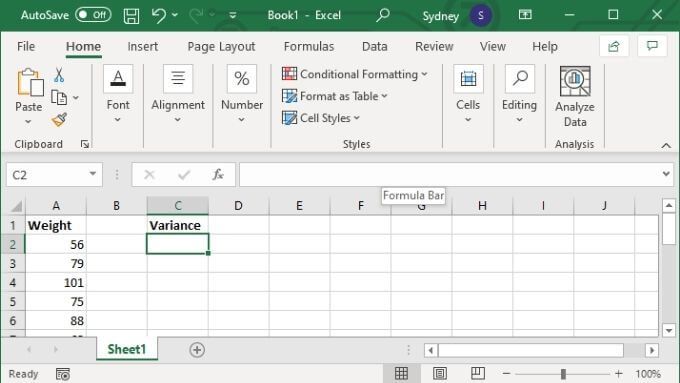Open the Help tab
This screenshot has height=383, width=680.
tap(545, 46)
